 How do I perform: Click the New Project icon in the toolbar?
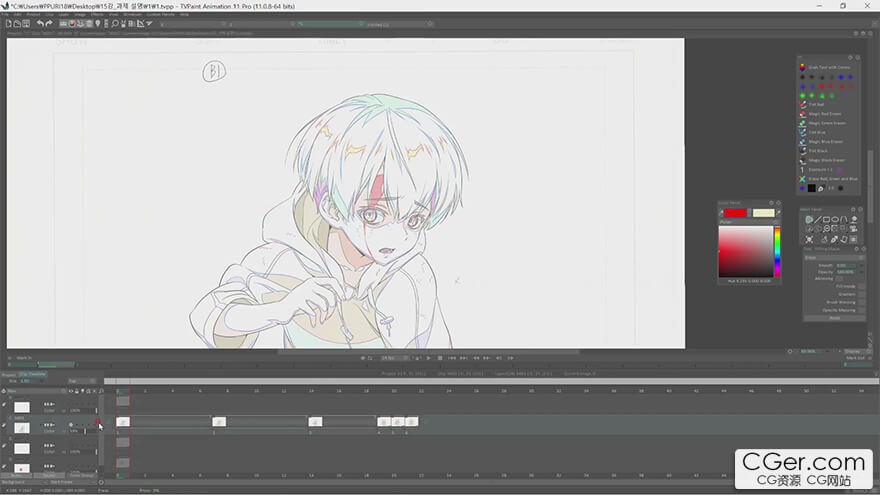[x=8, y=24]
